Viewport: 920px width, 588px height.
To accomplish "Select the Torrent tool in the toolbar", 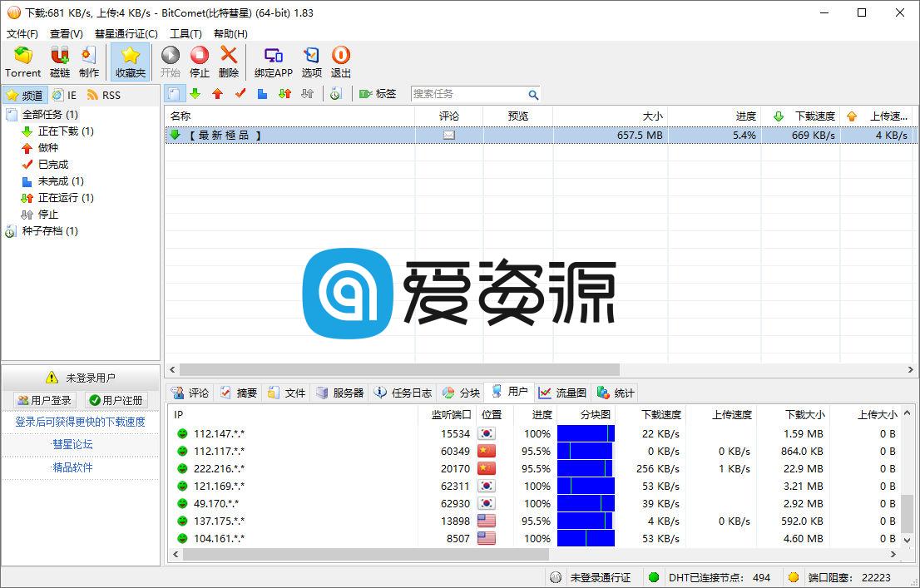I will (22, 61).
